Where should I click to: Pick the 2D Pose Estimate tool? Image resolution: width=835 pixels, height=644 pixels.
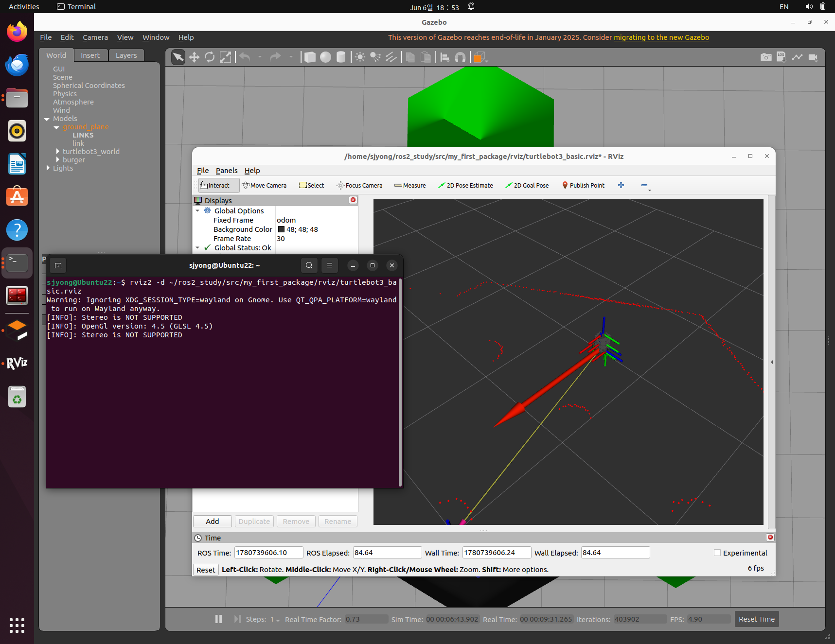click(x=465, y=185)
